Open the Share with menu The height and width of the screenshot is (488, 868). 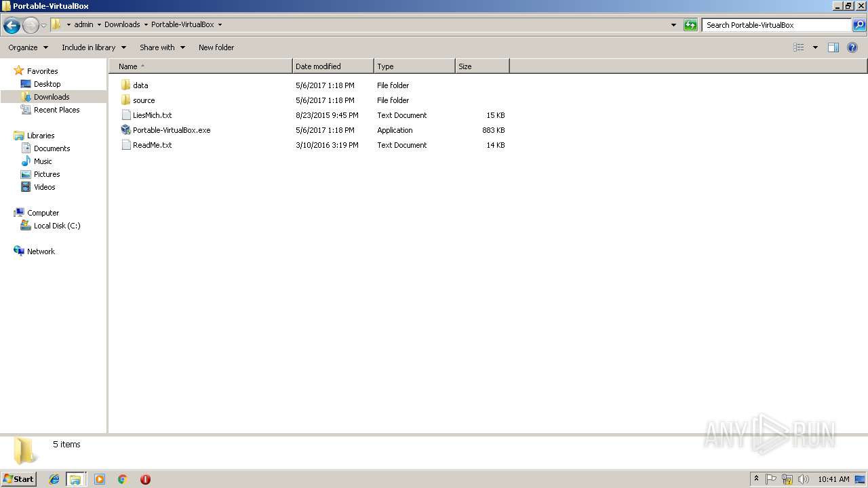click(x=162, y=47)
